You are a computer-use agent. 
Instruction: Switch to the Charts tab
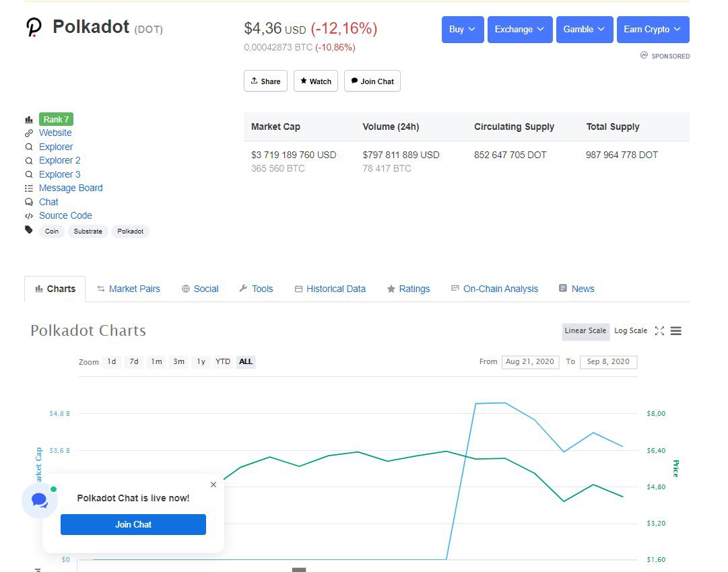tap(55, 289)
